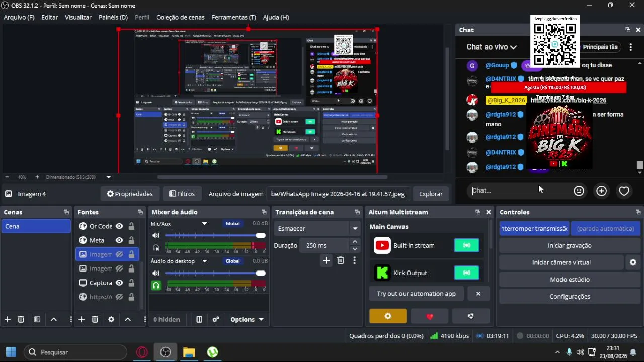Open Painéis (D) menu
The height and width of the screenshot is (362, 644).
113,17
